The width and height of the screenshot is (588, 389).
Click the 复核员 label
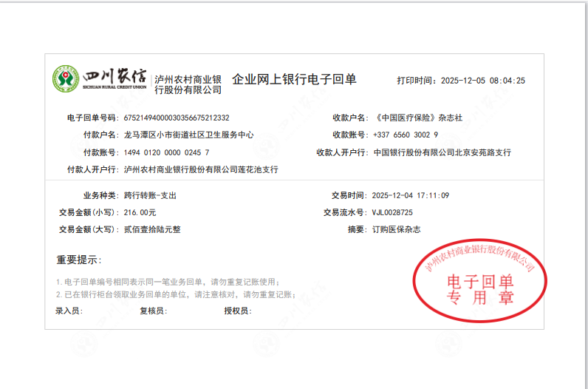(152, 311)
